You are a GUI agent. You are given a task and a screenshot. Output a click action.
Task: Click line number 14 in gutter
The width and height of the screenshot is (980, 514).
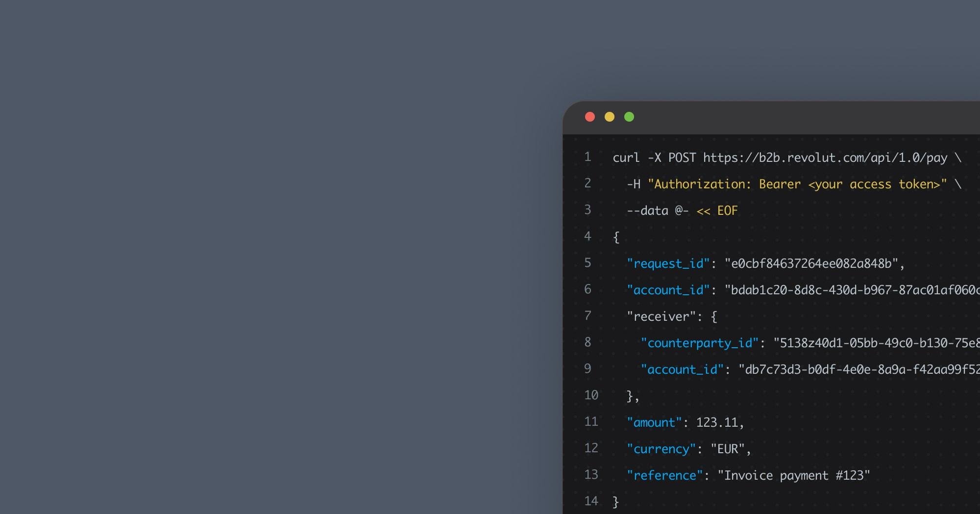(x=591, y=501)
